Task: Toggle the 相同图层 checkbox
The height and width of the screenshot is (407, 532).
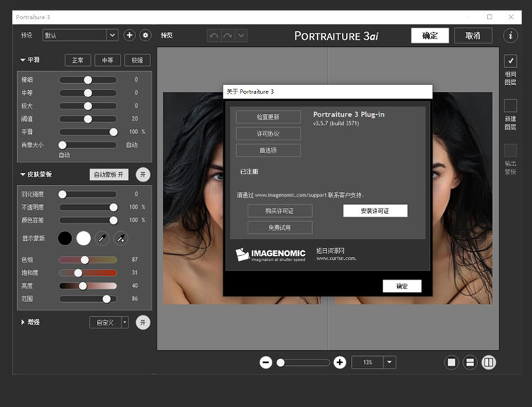Action: pos(510,61)
